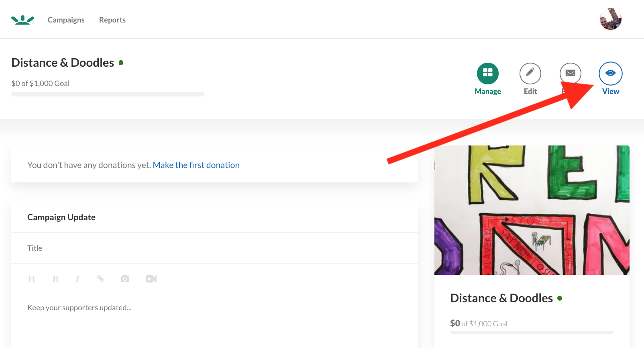This screenshot has height=348, width=644.
Task: Click the Manage label
Action: 488,92
